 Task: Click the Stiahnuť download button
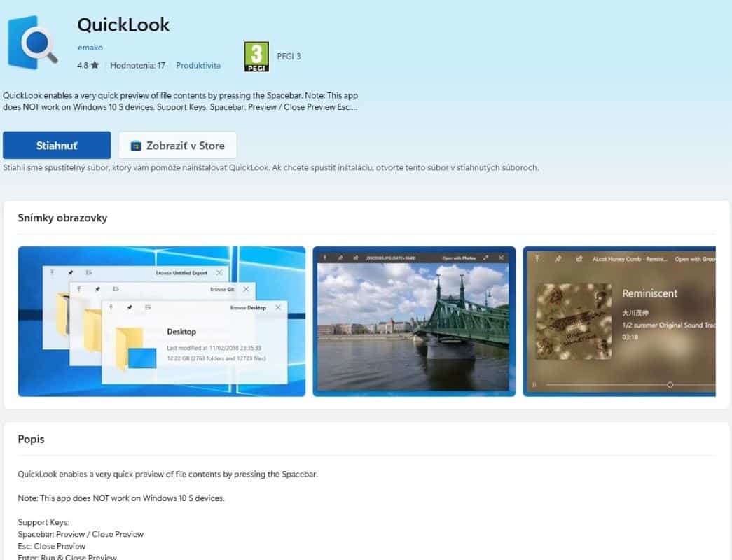tap(57, 145)
